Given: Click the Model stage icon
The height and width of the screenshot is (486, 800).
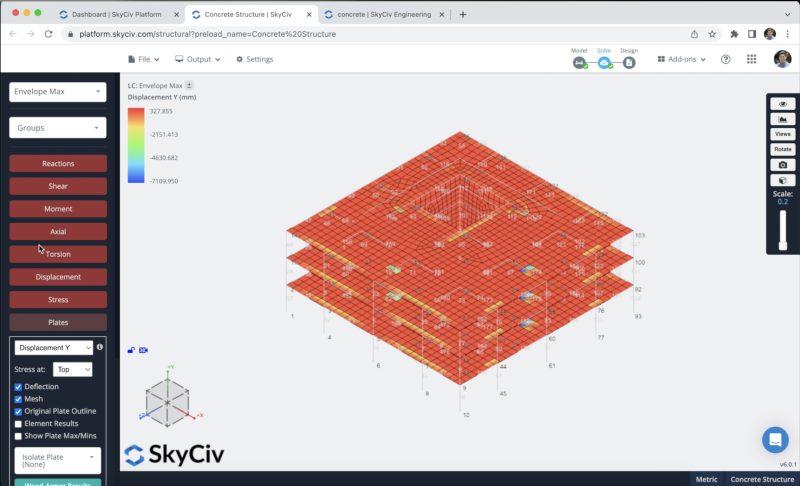Looking at the screenshot, I should click(x=579, y=62).
